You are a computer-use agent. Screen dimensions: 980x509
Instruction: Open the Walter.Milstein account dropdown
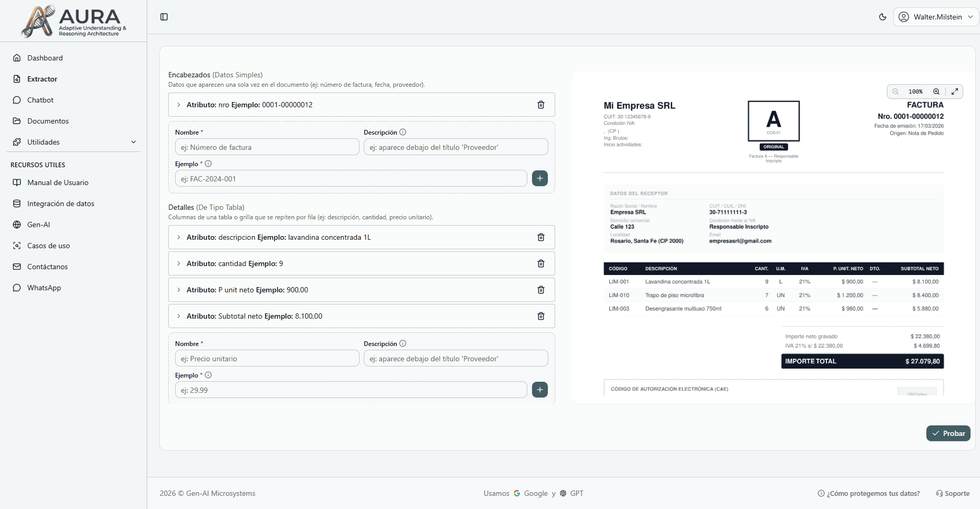coord(935,16)
